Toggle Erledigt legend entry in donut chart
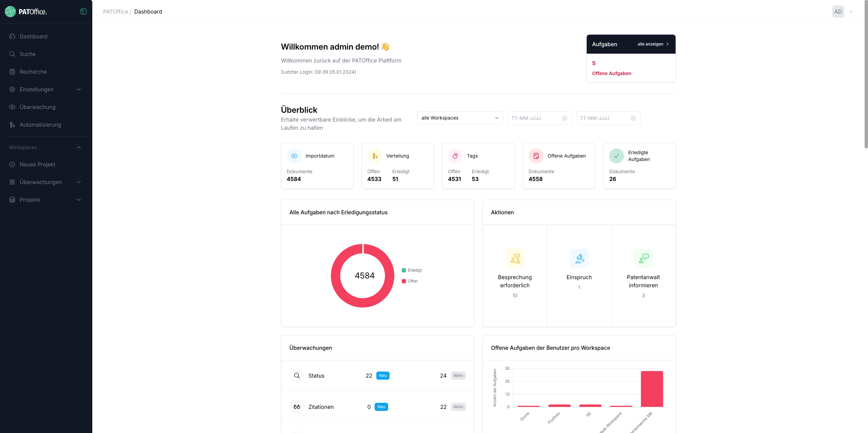 click(x=412, y=270)
